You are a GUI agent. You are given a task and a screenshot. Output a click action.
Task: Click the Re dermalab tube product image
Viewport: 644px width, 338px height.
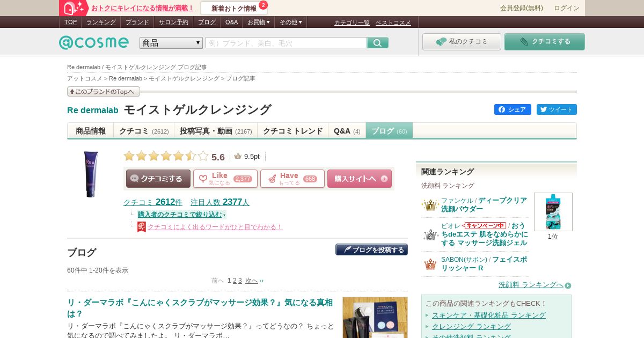91,174
